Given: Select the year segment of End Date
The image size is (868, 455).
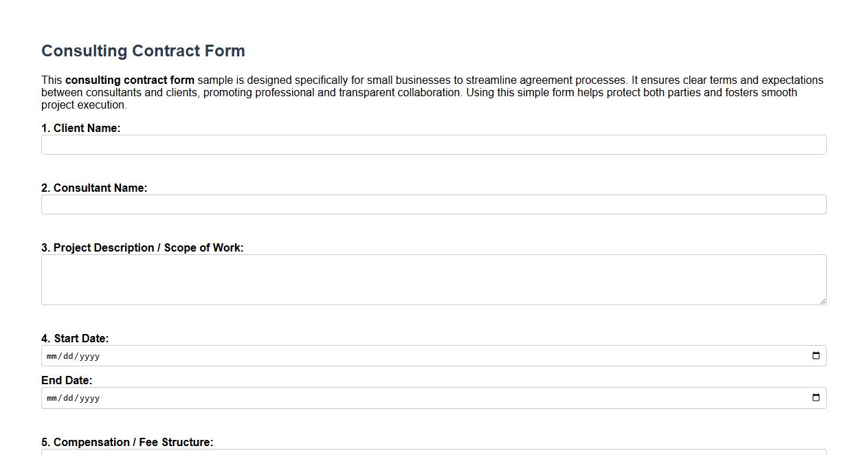Looking at the screenshot, I should pos(90,397).
